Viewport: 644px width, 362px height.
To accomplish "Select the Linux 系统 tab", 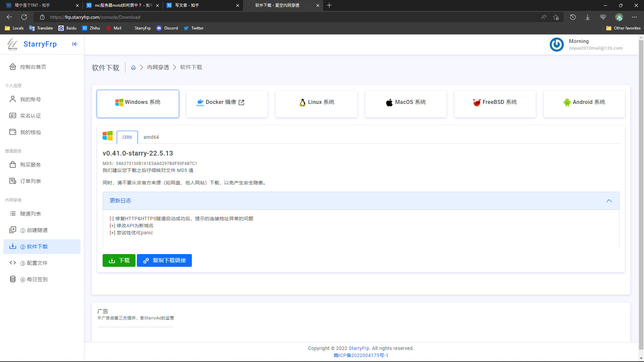I will point(316,102).
